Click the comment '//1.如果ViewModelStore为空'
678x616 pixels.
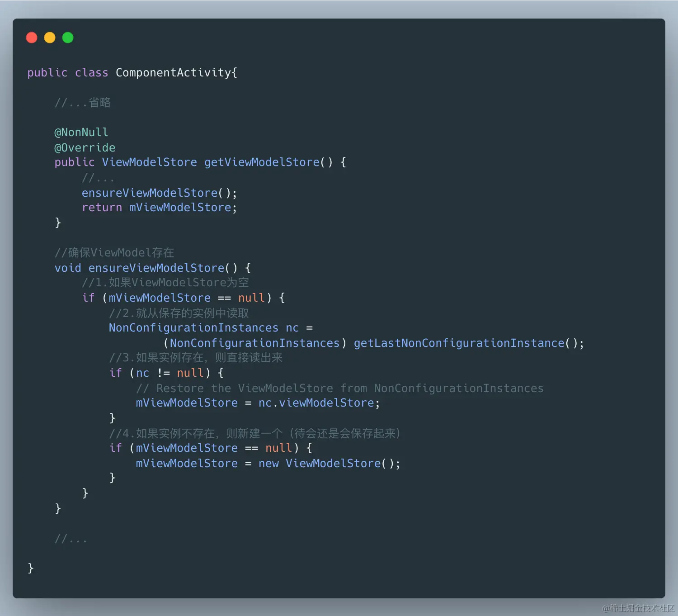pyautogui.click(x=165, y=283)
